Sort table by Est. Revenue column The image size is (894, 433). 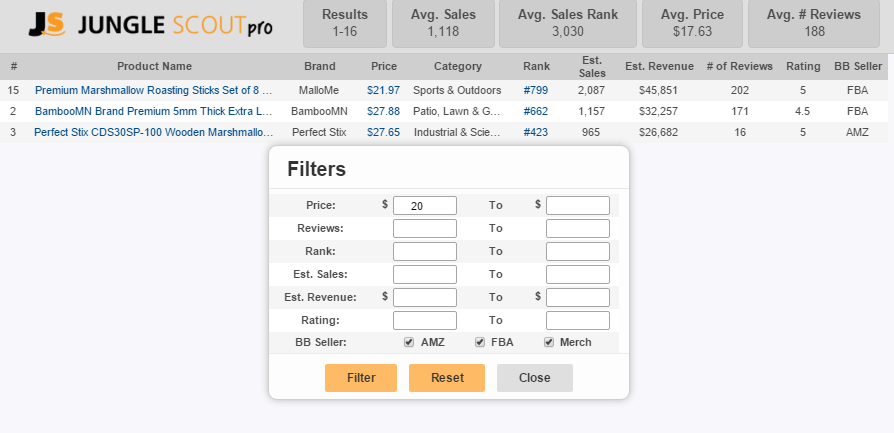pyautogui.click(x=659, y=67)
